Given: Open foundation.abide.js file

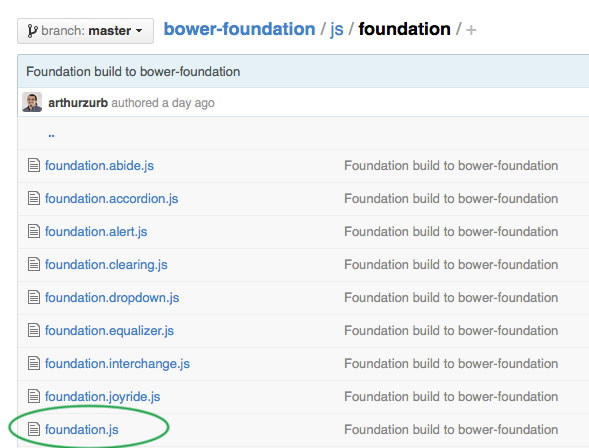Looking at the screenshot, I should [99, 166].
